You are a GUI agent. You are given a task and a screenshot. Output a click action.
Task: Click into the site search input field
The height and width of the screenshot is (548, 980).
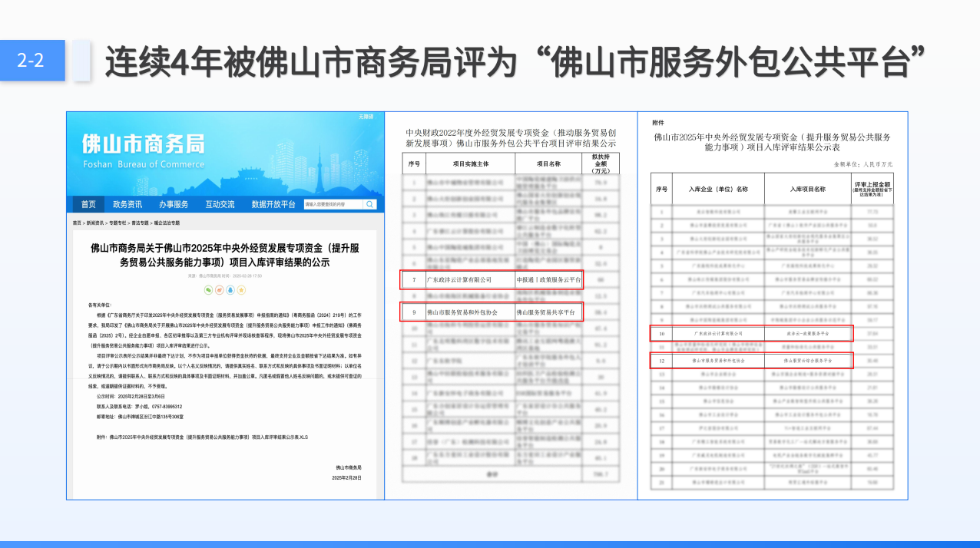(x=333, y=204)
